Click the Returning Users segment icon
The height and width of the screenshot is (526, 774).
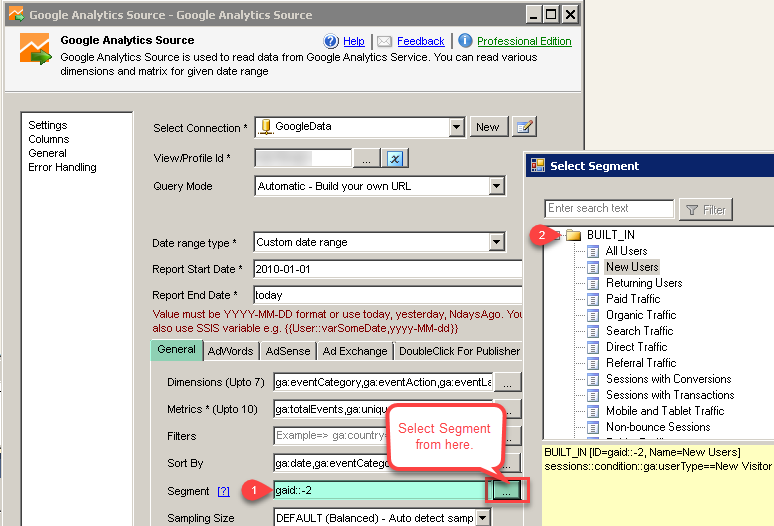(593, 284)
